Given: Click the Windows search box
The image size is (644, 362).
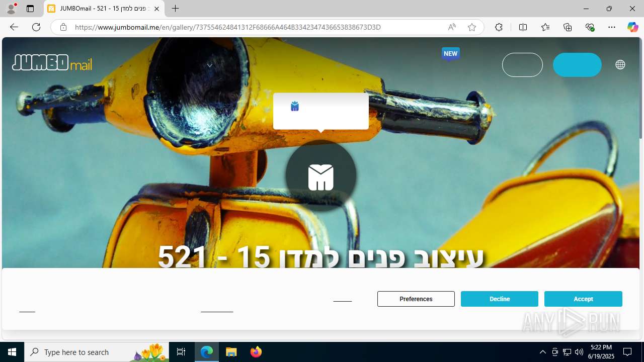Looking at the screenshot, I should pos(97,352).
